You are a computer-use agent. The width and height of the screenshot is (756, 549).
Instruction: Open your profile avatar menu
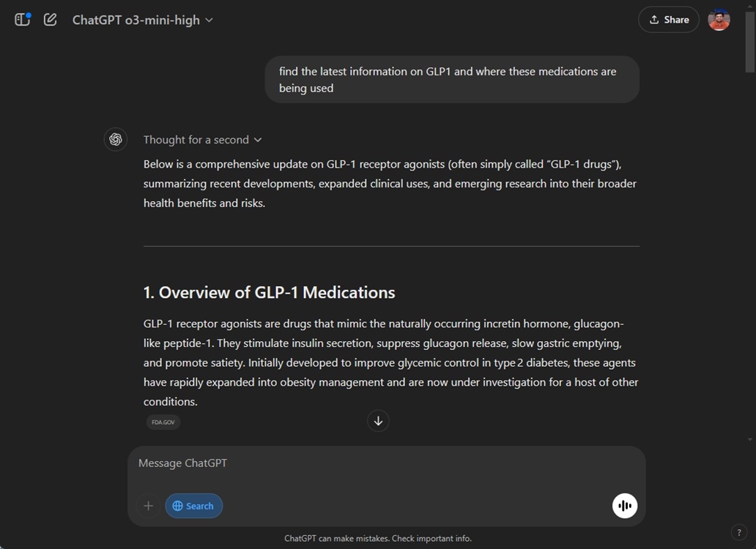(719, 19)
